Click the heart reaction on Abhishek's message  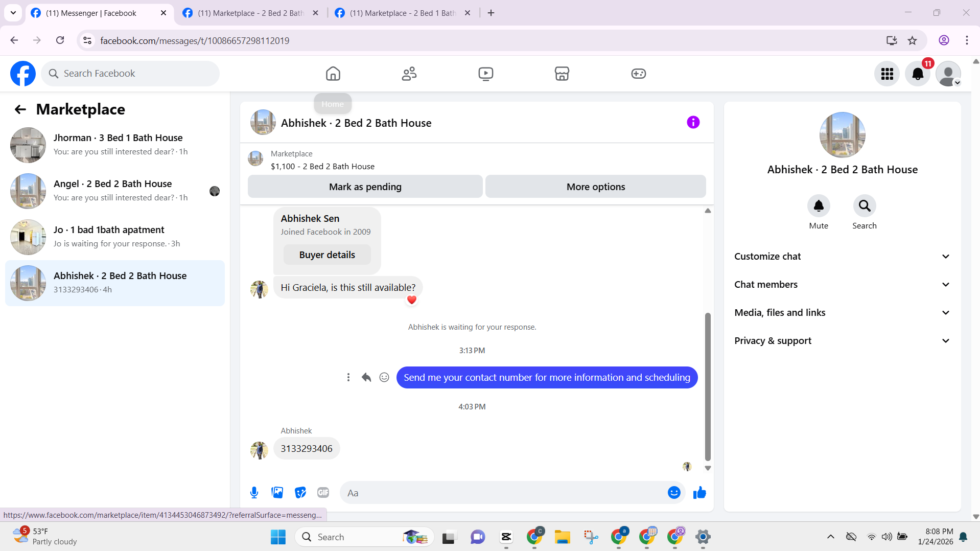pos(412,300)
